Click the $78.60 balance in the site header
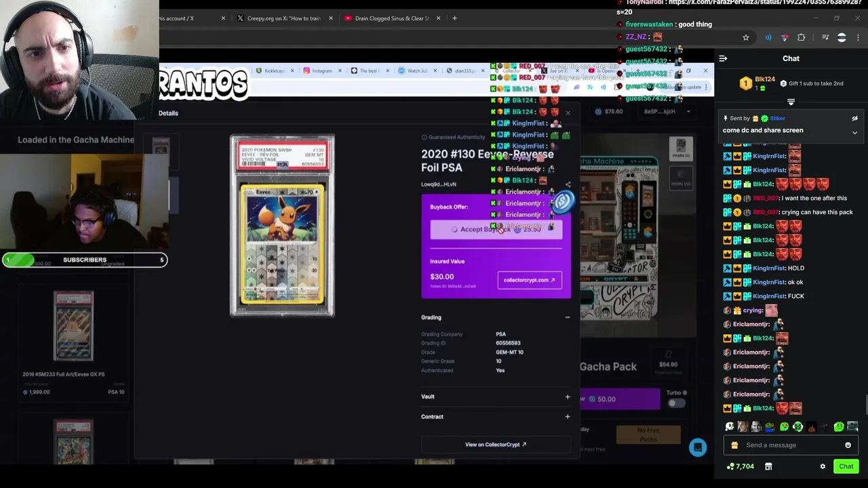The height and width of the screenshot is (488, 868). [x=609, y=111]
